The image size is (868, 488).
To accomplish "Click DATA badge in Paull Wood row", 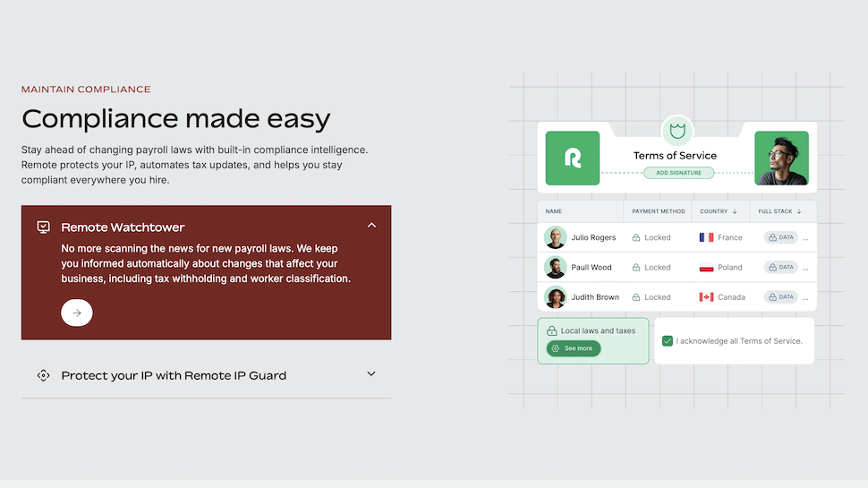I will click(x=781, y=267).
